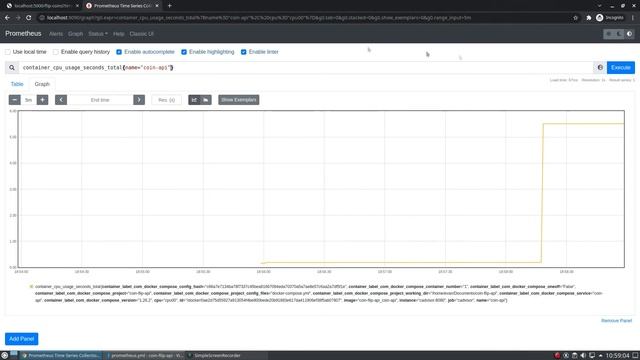The image size is (640, 360).
Task: Move end time forward with right chevron
Action: tap(139, 100)
